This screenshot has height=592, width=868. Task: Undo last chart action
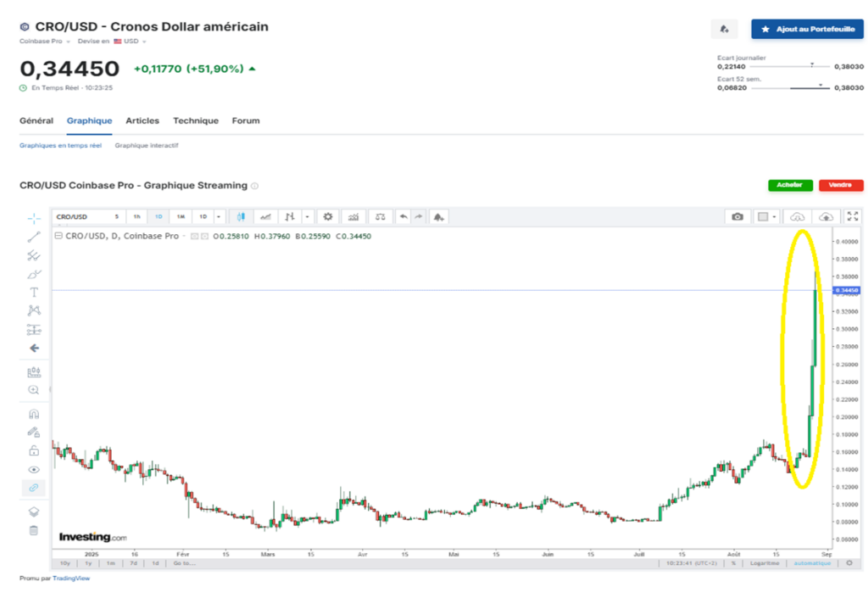point(403,216)
